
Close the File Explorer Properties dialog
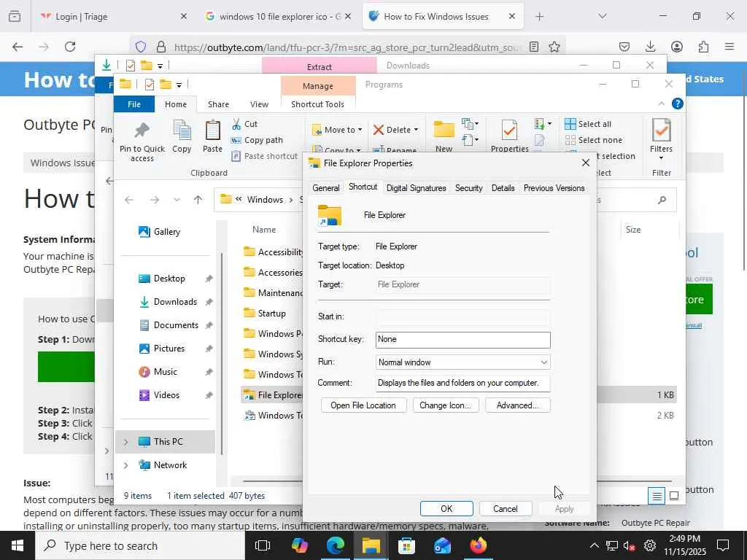tap(586, 163)
